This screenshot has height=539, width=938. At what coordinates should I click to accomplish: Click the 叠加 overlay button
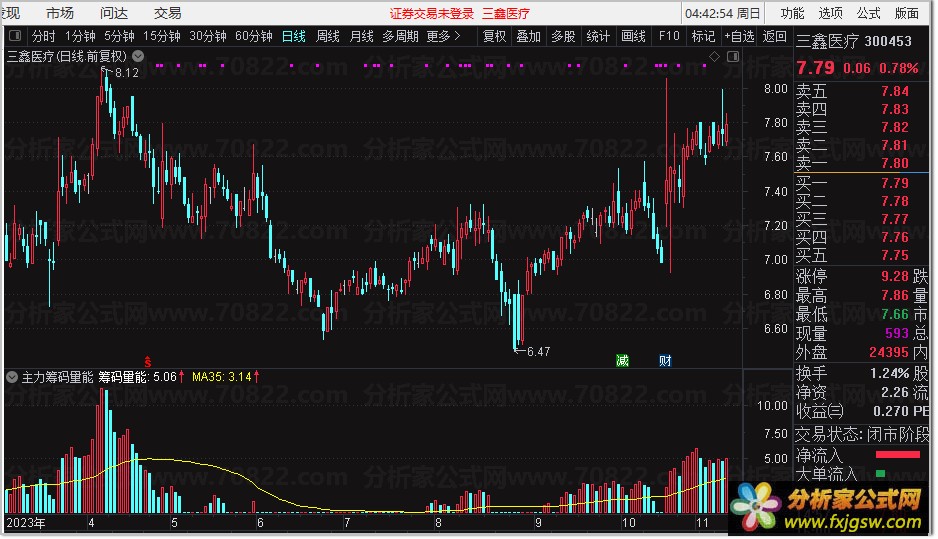coord(528,36)
